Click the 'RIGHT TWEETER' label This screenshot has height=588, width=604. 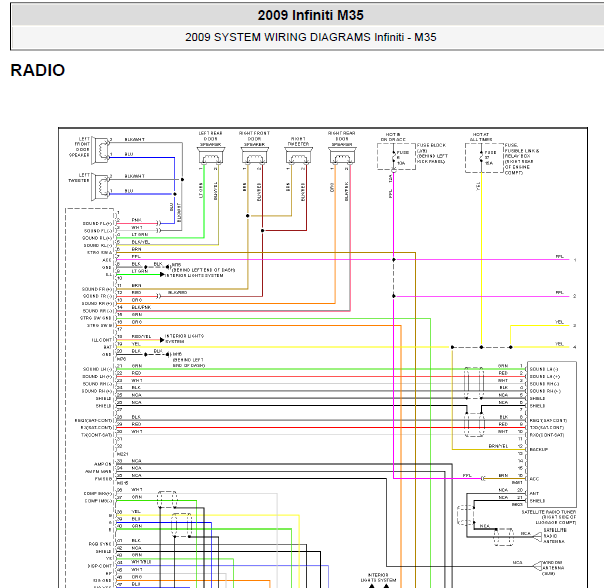[298, 141]
